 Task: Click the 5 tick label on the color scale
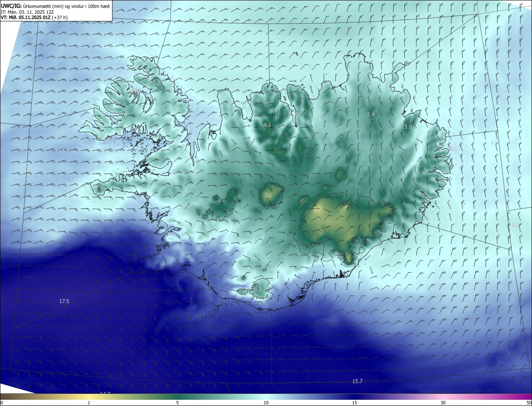177,403
